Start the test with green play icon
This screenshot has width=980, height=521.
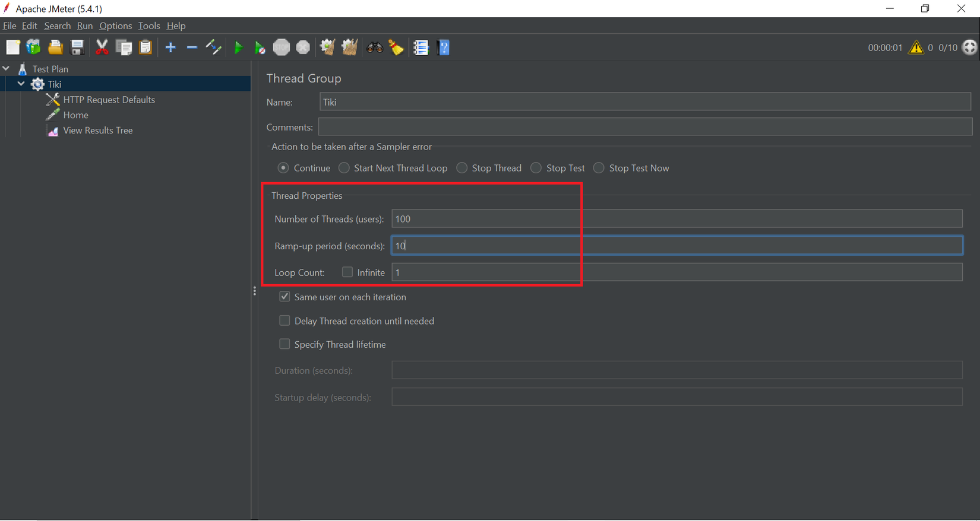click(238, 47)
